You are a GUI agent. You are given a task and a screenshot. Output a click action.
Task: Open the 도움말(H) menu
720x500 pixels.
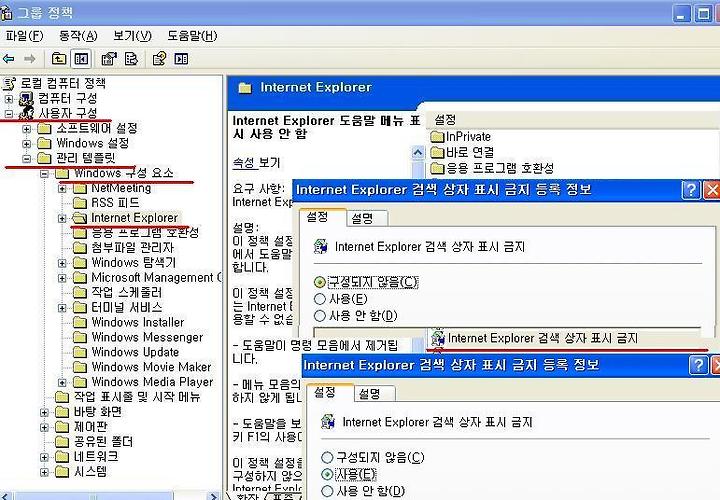pyautogui.click(x=192, y=36)
